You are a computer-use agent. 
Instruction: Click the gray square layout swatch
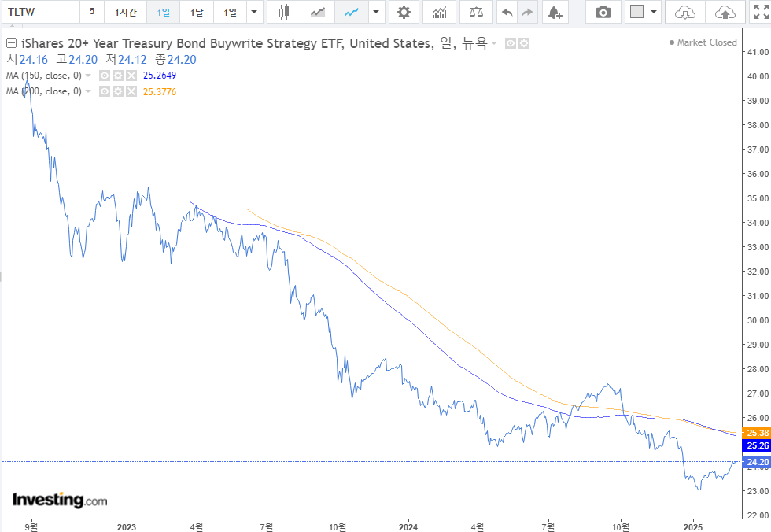tap(636, 11)
